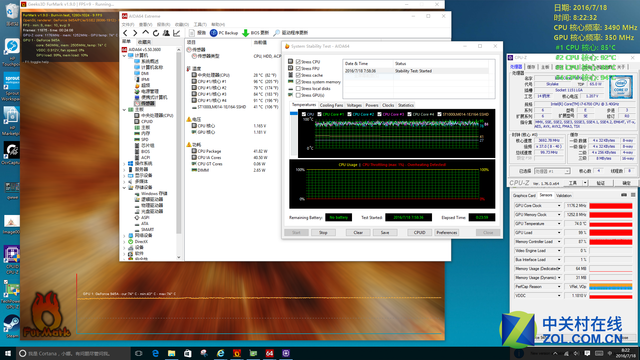Enable Stress local disks checkbox
640x360 pixels.
pyautogui.click(x=298, y=89)
